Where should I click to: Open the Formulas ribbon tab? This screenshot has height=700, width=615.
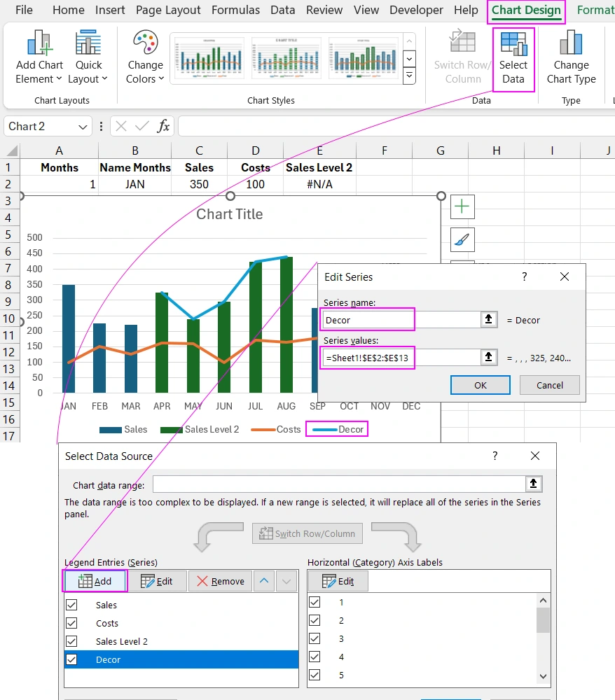pos(235,10)
